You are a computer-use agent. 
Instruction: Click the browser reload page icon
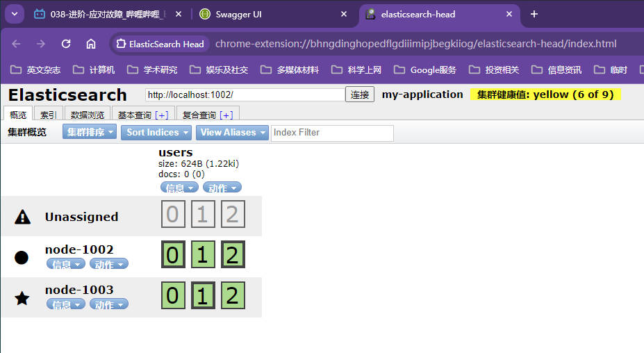click(66, 44)
